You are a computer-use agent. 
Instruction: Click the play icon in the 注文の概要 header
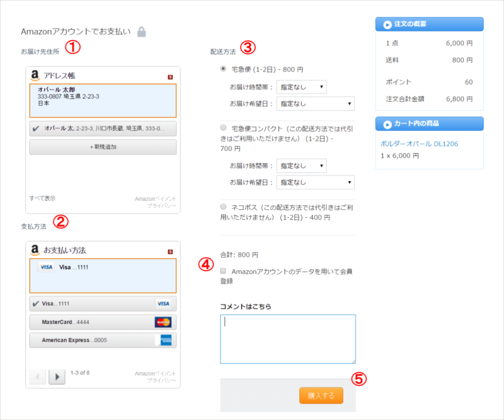point(387,24)
